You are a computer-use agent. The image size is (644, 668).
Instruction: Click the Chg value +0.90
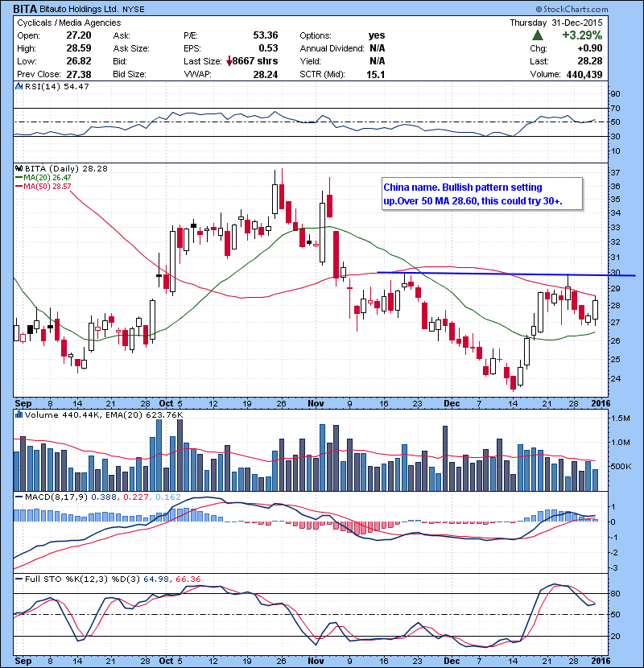pos(590,48)
